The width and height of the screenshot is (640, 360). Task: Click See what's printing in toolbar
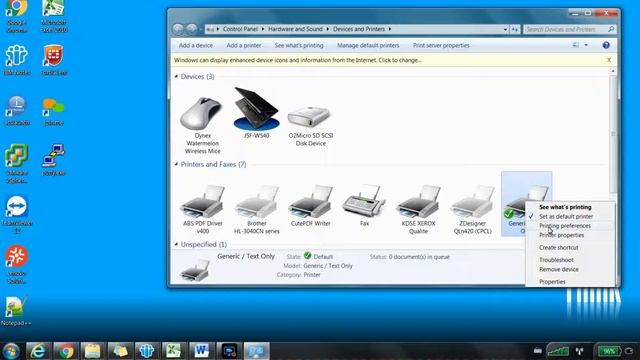pyautogui.click(x=299, y=45)
